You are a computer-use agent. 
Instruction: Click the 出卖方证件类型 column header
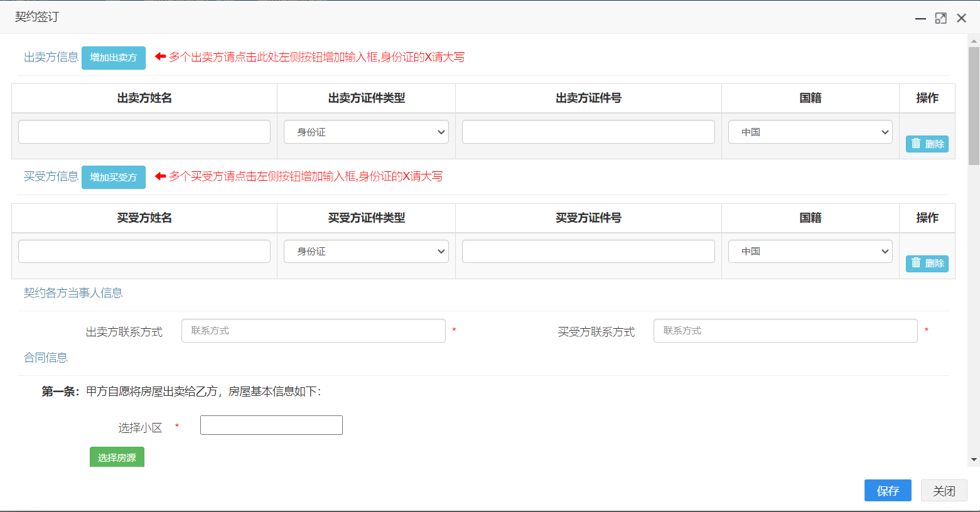pyautogui.click(x=367, y=98)
